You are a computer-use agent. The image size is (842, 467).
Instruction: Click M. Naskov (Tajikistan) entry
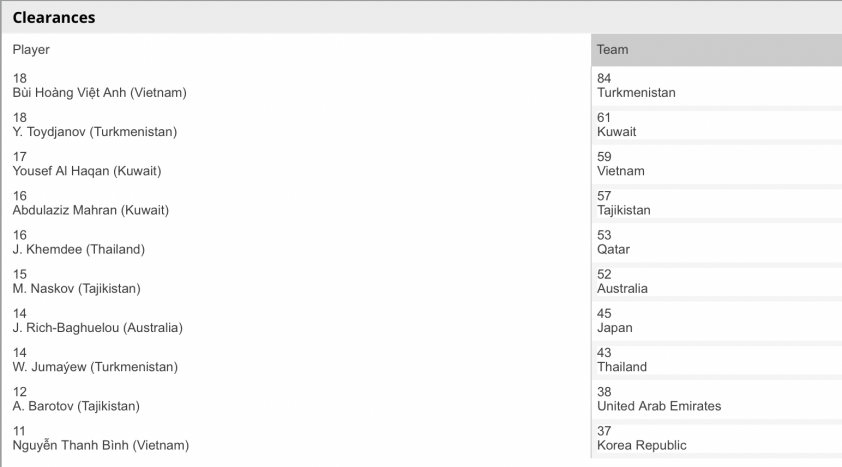(x=296, y=282)
